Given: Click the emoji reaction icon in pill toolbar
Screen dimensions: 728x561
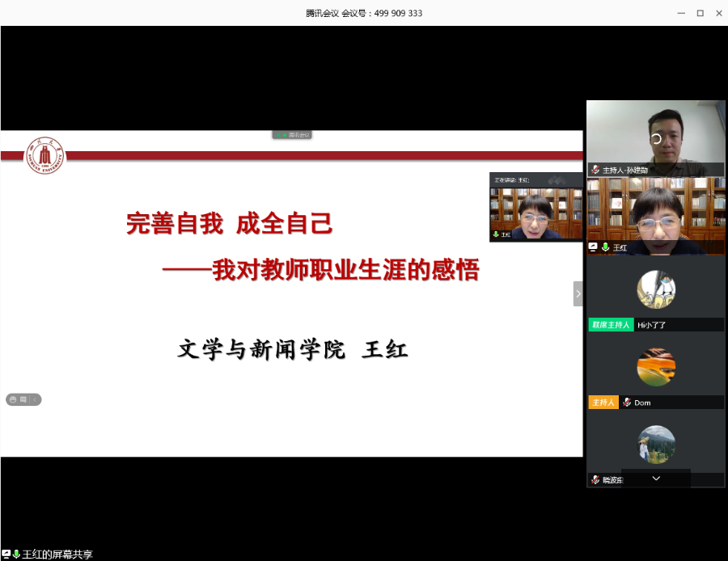Looking at the screenshot, I should [13, 399].
